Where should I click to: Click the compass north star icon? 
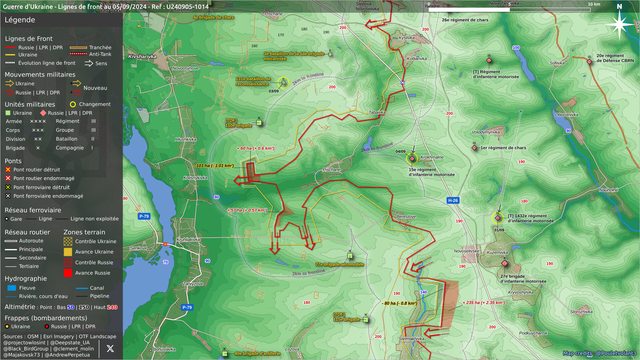619,24
